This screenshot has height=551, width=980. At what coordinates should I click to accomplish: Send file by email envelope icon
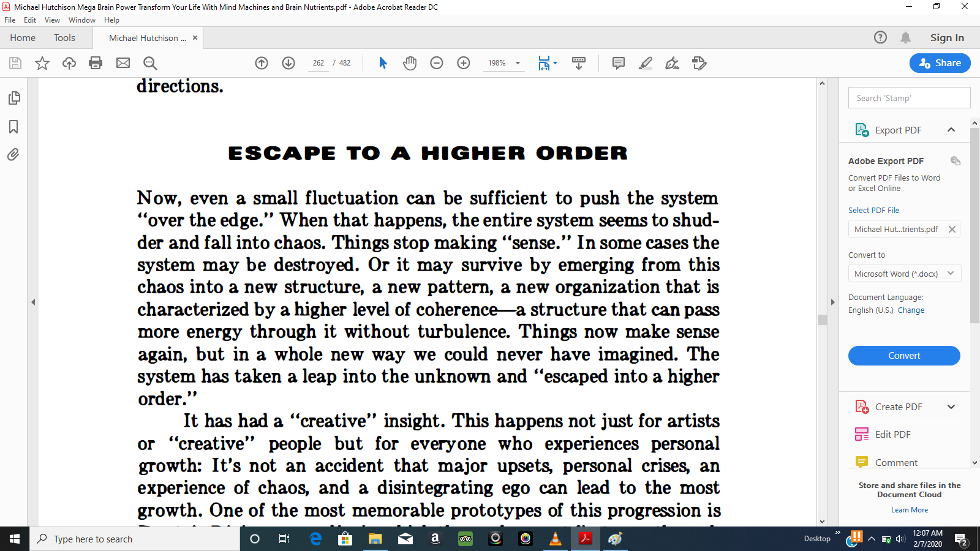click(x=123, y=63)
